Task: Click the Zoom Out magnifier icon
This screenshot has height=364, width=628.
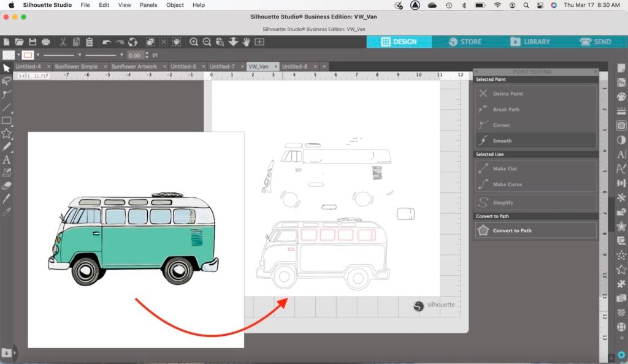Action: [207, 42]
